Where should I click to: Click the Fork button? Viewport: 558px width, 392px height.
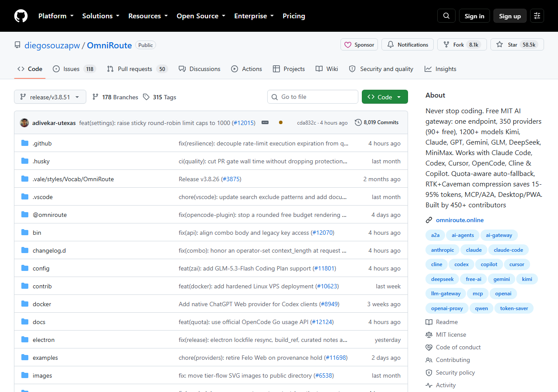click(x=462, y=45)
